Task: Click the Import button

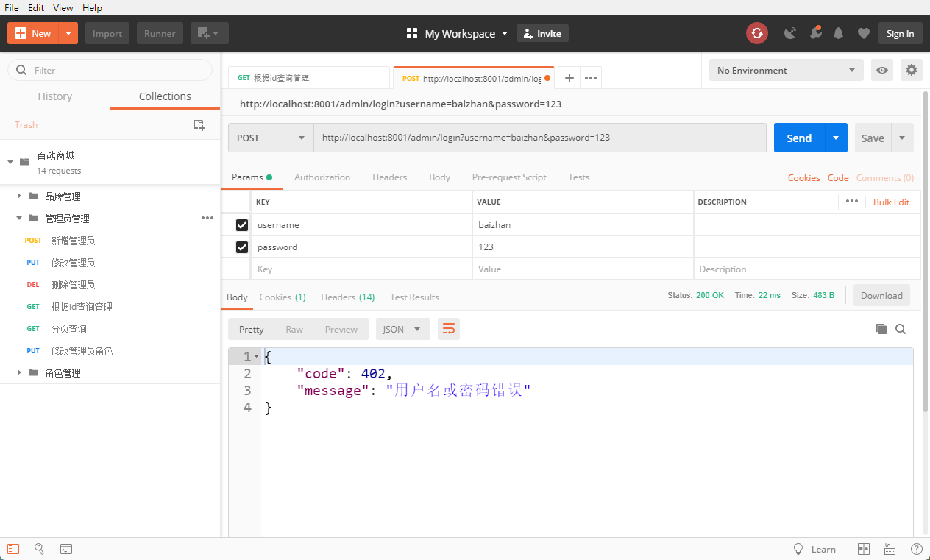Action: click(x=107, y=33)
